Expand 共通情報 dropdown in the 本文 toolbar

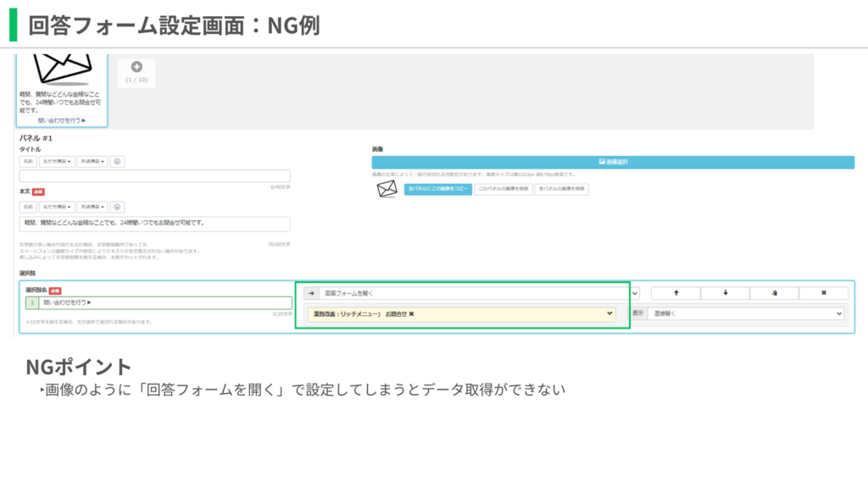click(92, 207)
